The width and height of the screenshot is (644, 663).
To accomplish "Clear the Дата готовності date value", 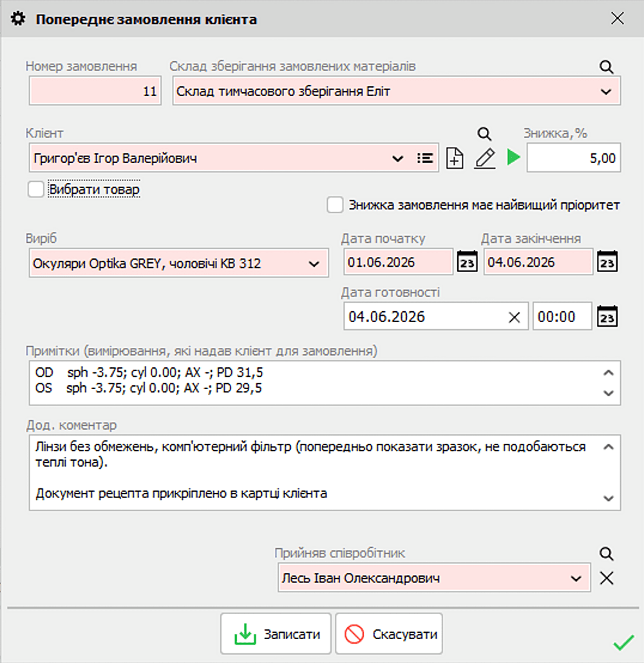I will [515, 317].
